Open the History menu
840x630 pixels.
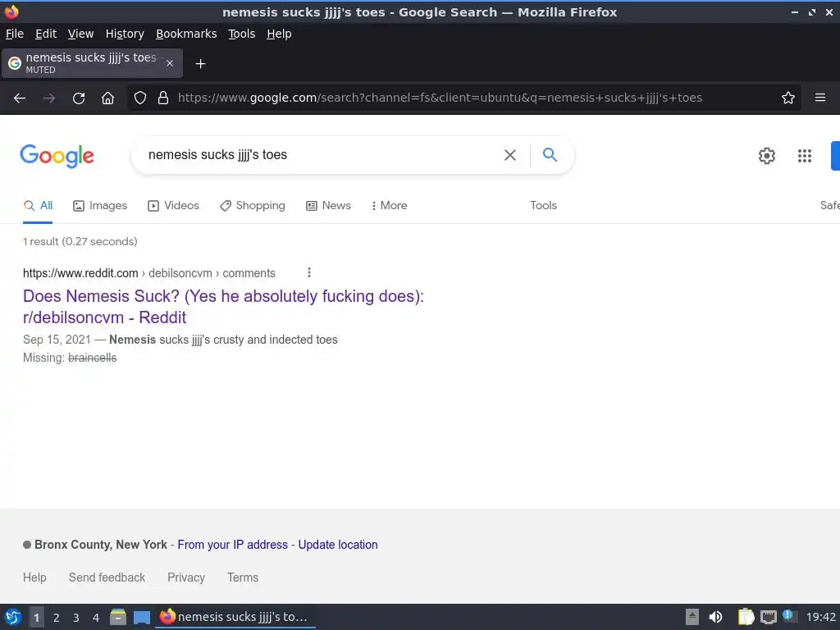[125, 34]
